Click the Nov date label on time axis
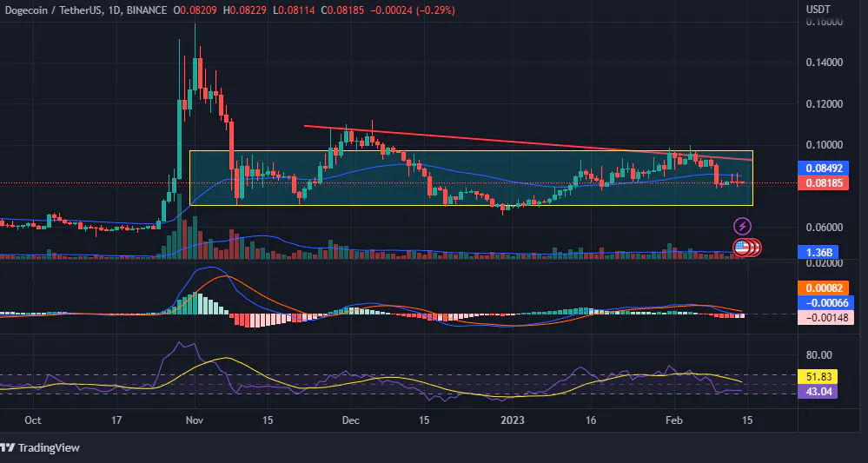The width and height of the screenshot is (868, 463). (x=195, y=420)
